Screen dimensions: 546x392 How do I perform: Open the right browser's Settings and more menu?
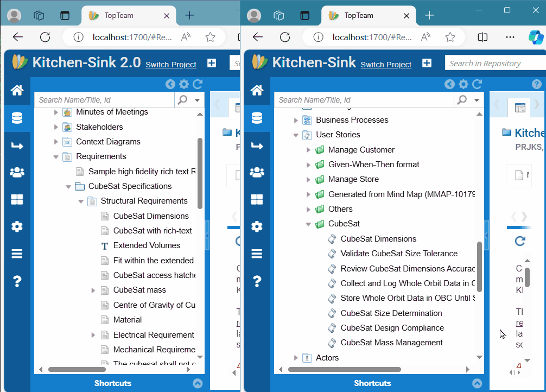tap(510, 37)
